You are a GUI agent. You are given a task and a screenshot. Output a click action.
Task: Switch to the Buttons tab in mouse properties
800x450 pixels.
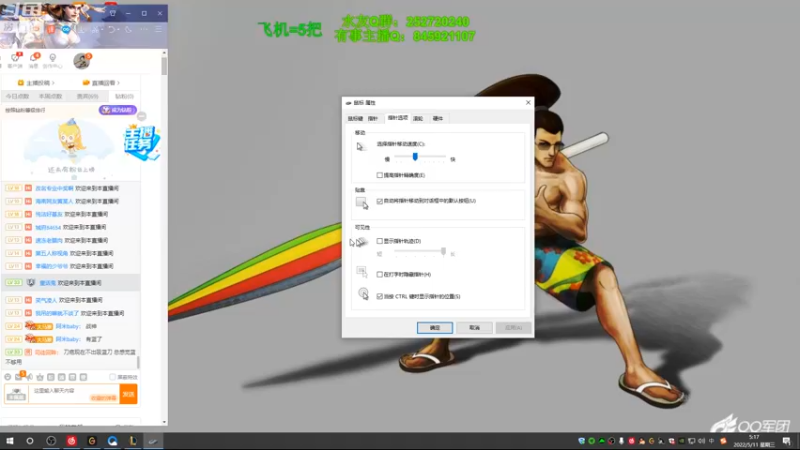[x=355, y=118]
